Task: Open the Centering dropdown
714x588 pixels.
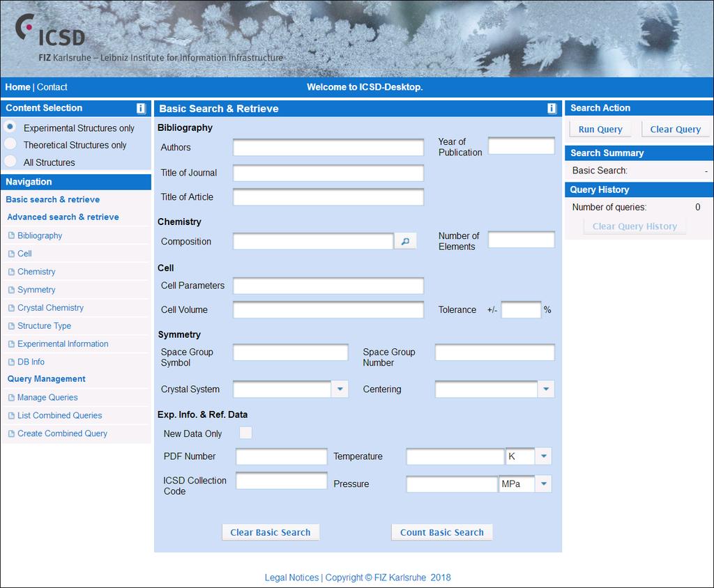Action: coord(546,389)
